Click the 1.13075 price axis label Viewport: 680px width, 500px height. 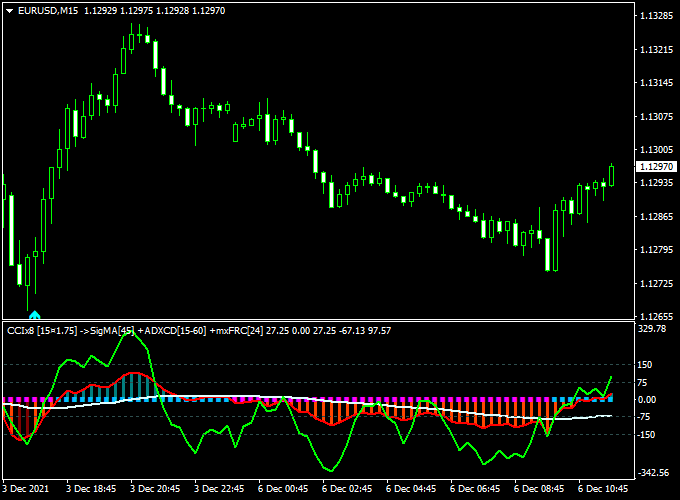657,116
